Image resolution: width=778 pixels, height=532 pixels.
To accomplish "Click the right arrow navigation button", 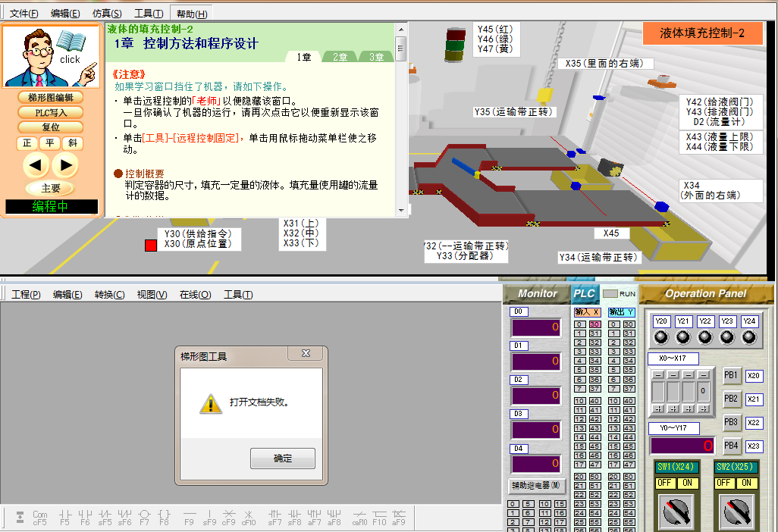I will (x=66, y=164).
